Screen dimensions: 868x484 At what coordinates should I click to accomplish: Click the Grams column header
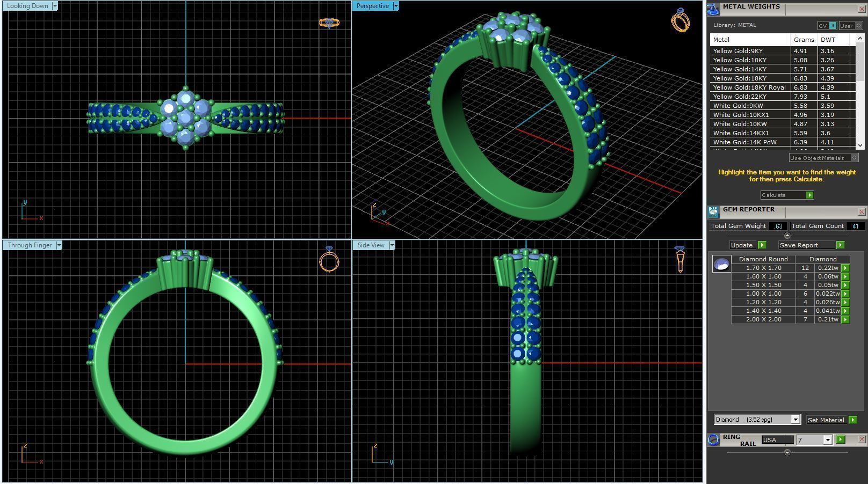coord(804,40)
